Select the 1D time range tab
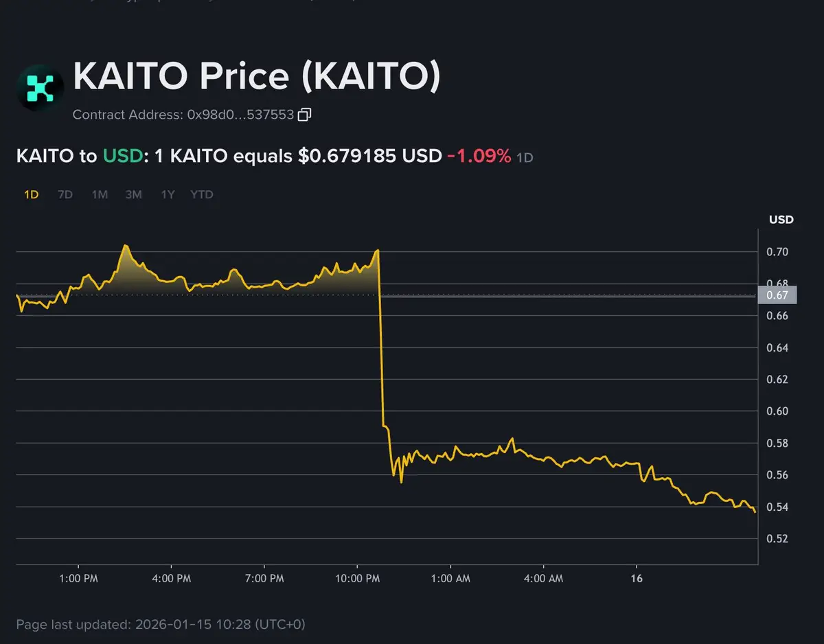The image size is (824, 644). click(31, 194)
